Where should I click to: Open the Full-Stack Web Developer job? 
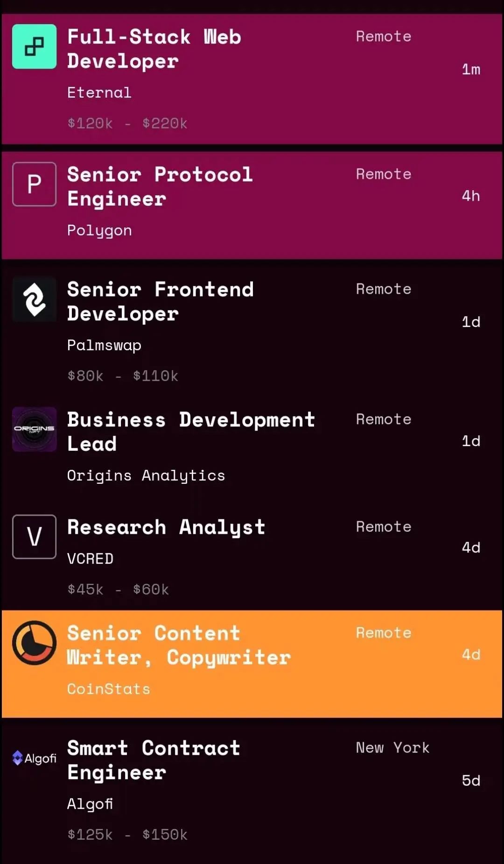coord(154,49)
